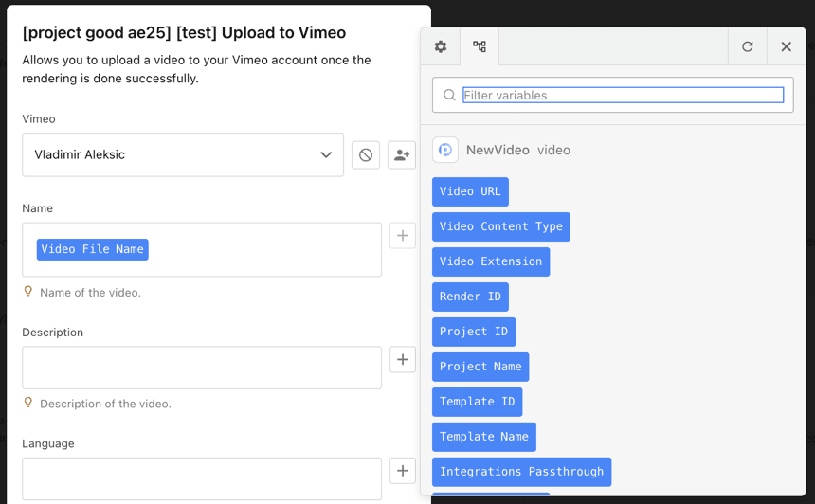
Task: Open the Vimeo account dropdown
Action: [x=183, y=154]
